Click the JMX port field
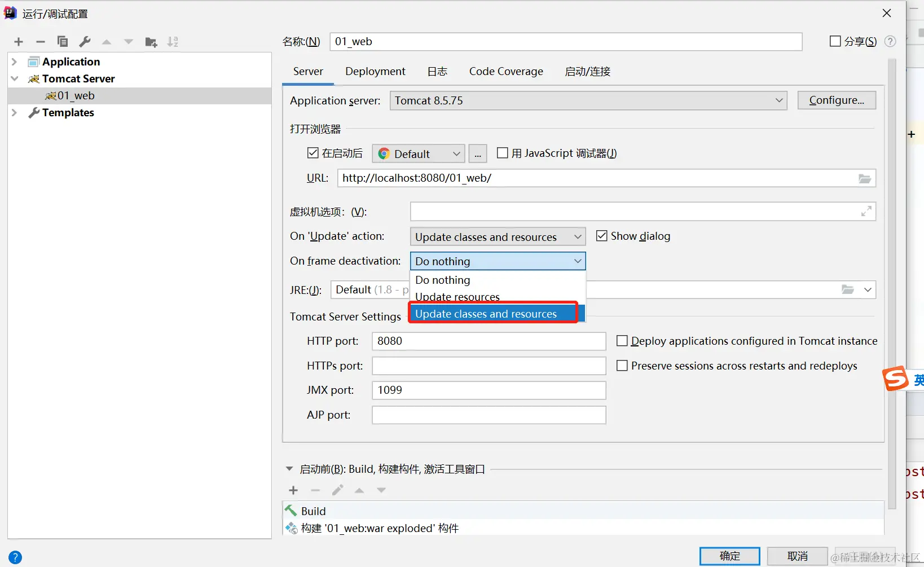This screenshot has width=924, height=567. [x=489, y=390]
